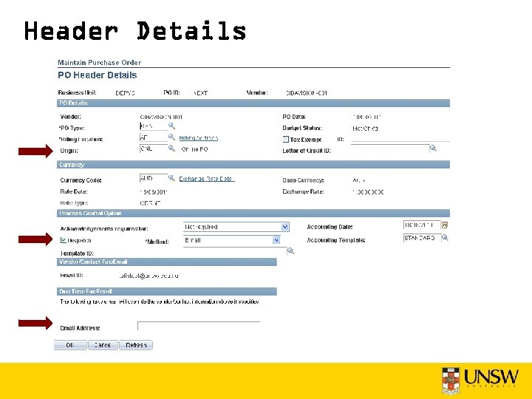This screenshot has height=399, width=532.
Task: Focus the Accounting Date field
Action: [422, 225]
